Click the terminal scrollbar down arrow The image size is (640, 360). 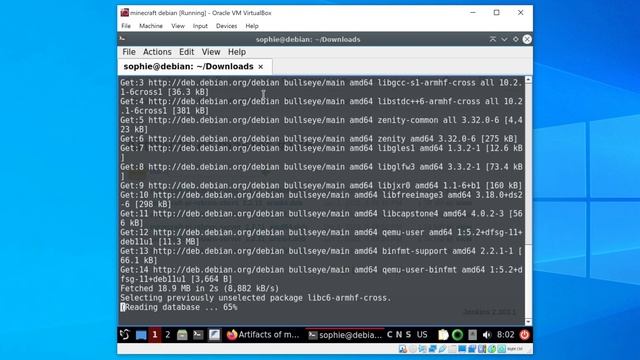(528, 322)
